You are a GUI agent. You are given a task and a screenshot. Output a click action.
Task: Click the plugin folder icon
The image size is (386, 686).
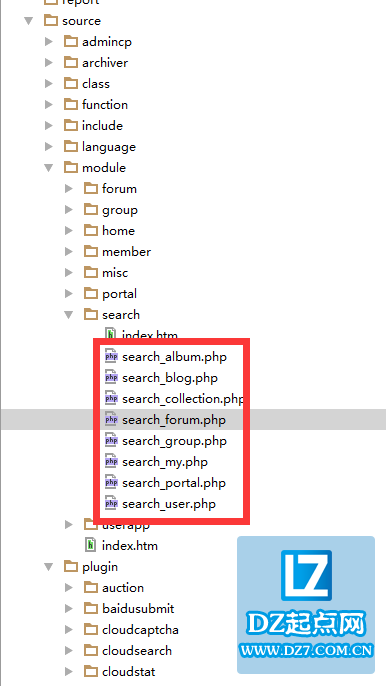[x=70, y=566]
